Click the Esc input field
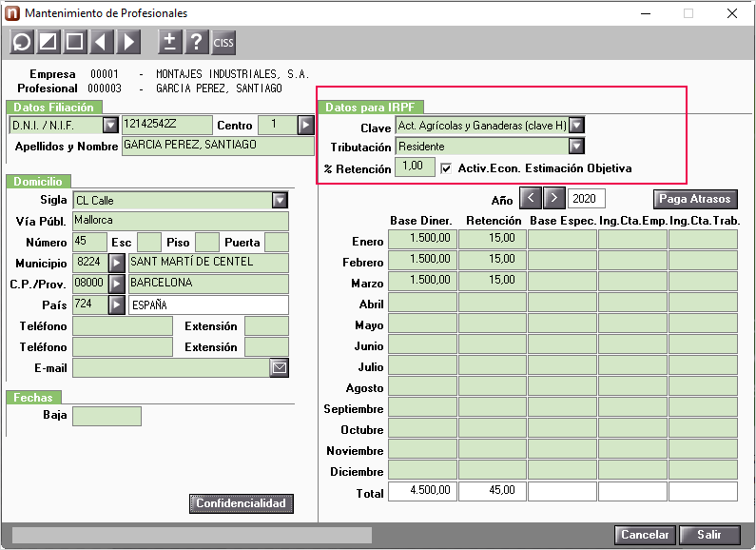 click(x=149, y=243)
